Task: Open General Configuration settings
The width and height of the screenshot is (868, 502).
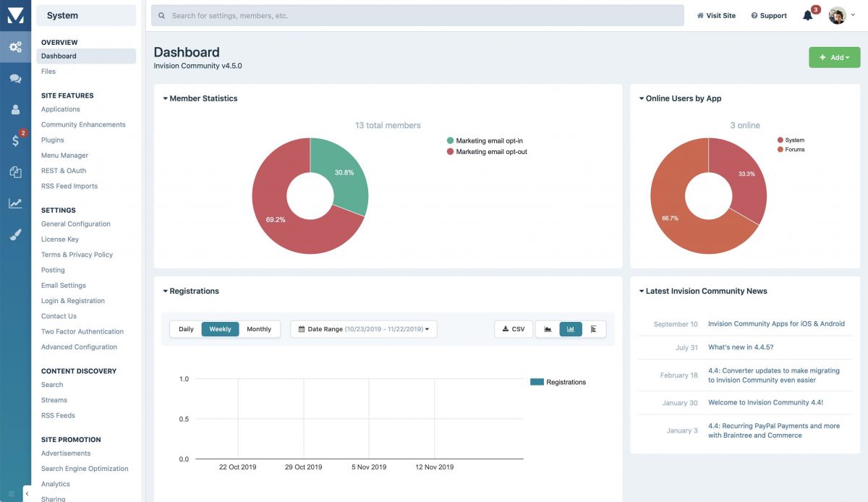Action: [x=76, y=224]
